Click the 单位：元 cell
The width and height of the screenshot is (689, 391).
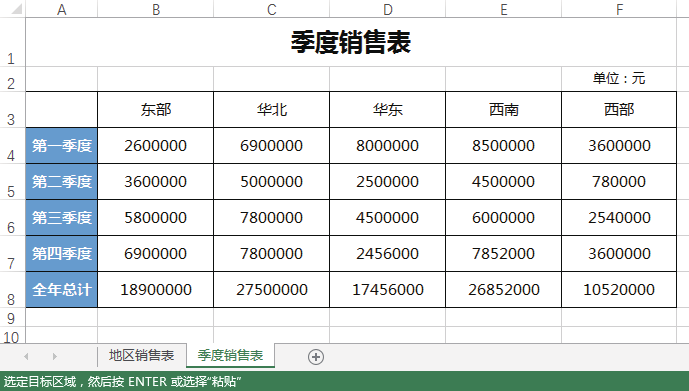click(619, 79)
